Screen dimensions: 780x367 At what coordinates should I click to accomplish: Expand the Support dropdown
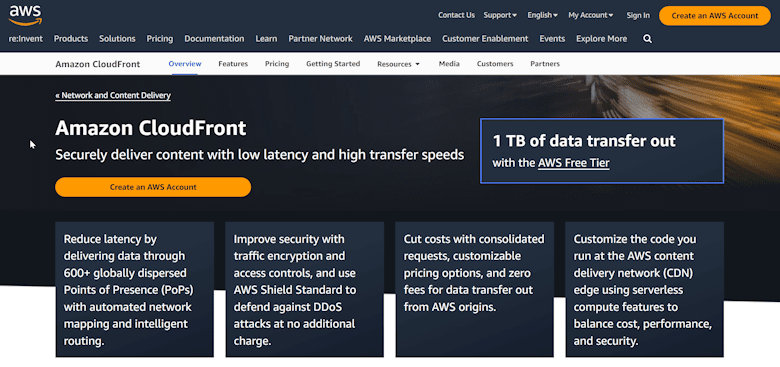500,15
